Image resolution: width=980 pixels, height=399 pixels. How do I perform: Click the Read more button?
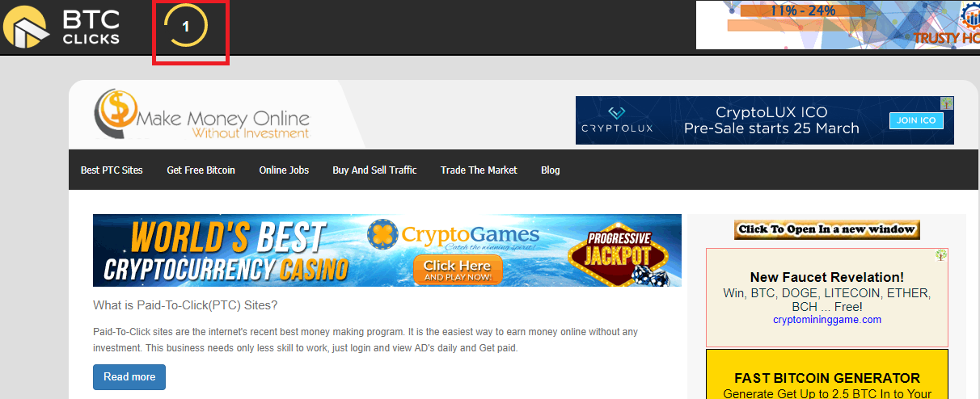(x=129, y=377)
